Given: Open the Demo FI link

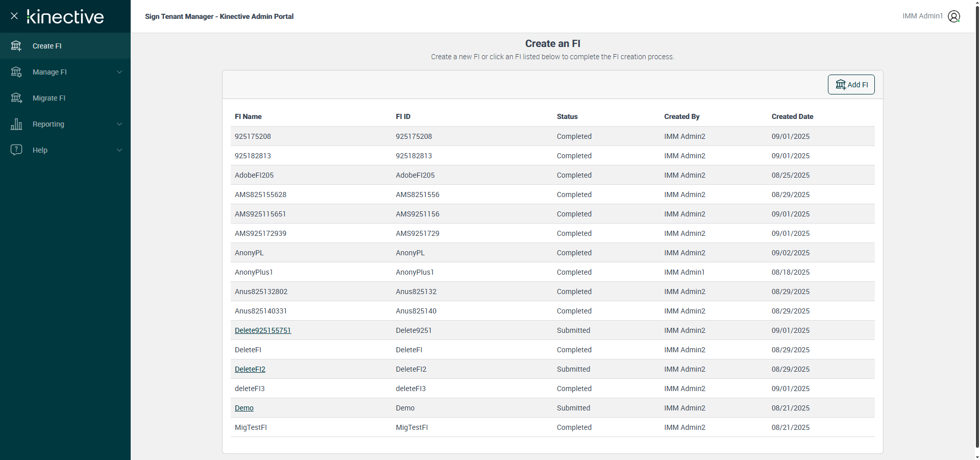Looking at the screenshot, I should tap(244, 408).
